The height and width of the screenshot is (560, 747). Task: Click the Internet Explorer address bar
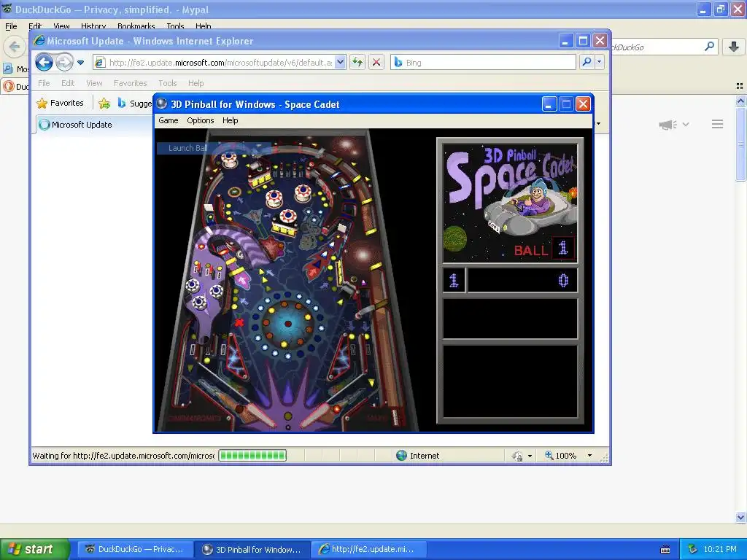220,63
